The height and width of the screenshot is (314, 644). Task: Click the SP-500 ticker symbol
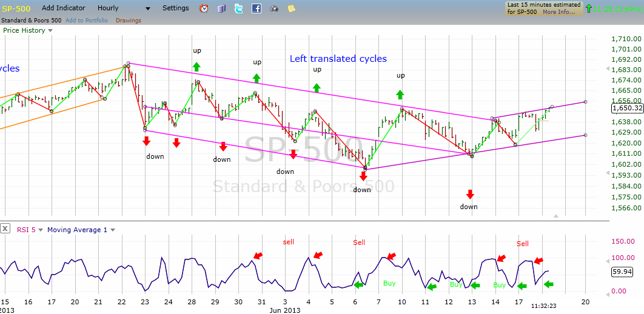coord(17,8)
